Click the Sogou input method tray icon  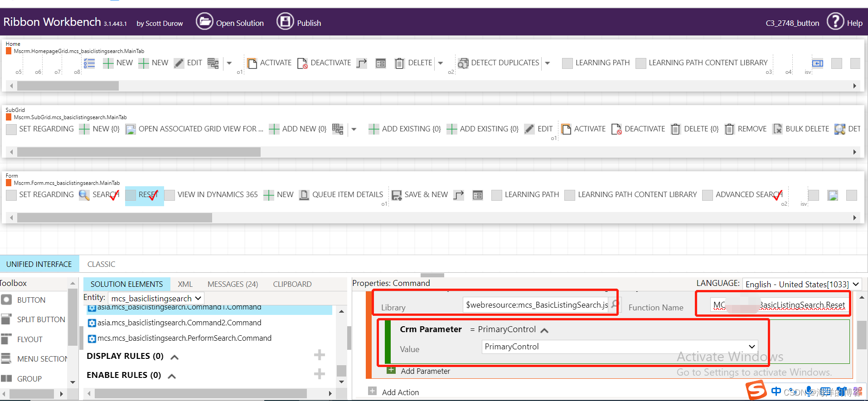coord(756,390)
